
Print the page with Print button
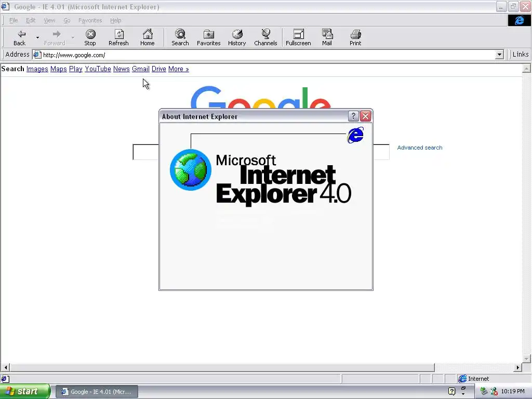pos(355,37)
